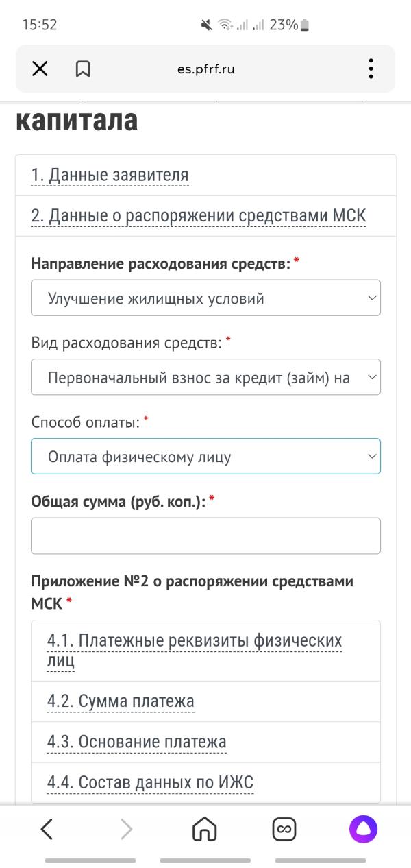Launch the purple Alice assistant icon

(x=364, y=830)
